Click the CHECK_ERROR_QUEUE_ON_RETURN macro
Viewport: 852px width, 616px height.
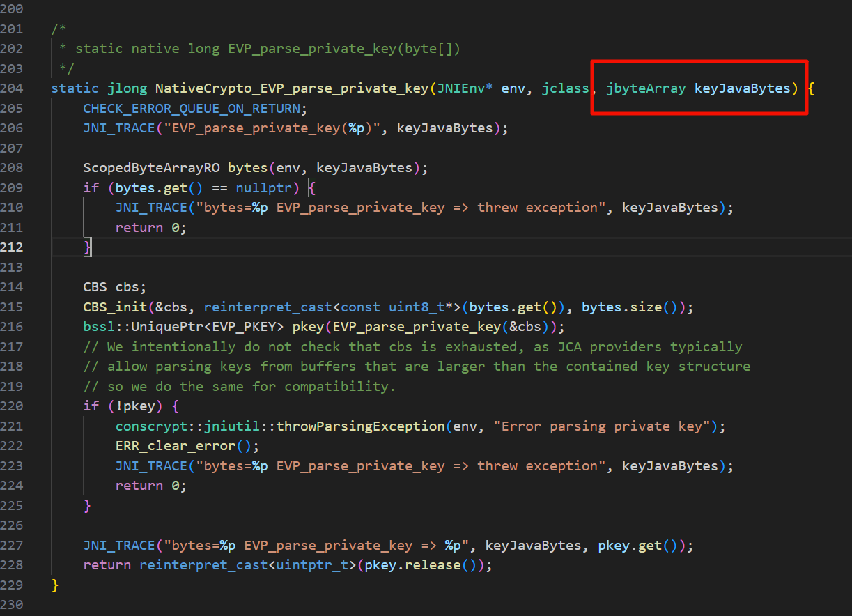tap(194, 109)
